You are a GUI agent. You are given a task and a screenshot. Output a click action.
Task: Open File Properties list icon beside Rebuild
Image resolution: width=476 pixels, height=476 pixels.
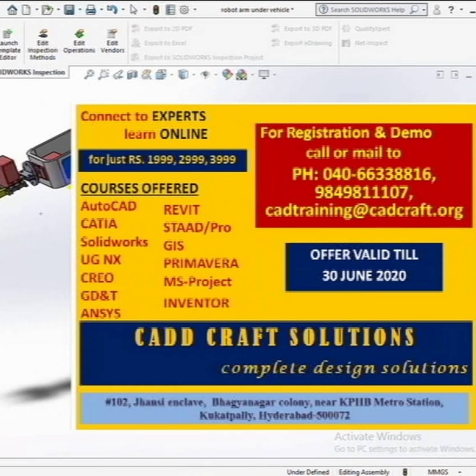tap(170, 10)
